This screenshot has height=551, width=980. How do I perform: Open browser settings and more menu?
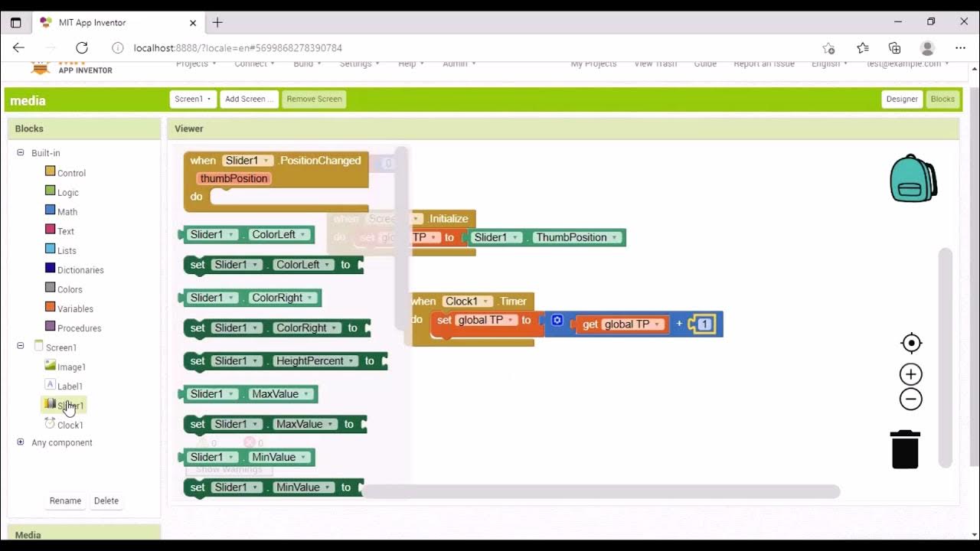(960, 47)
